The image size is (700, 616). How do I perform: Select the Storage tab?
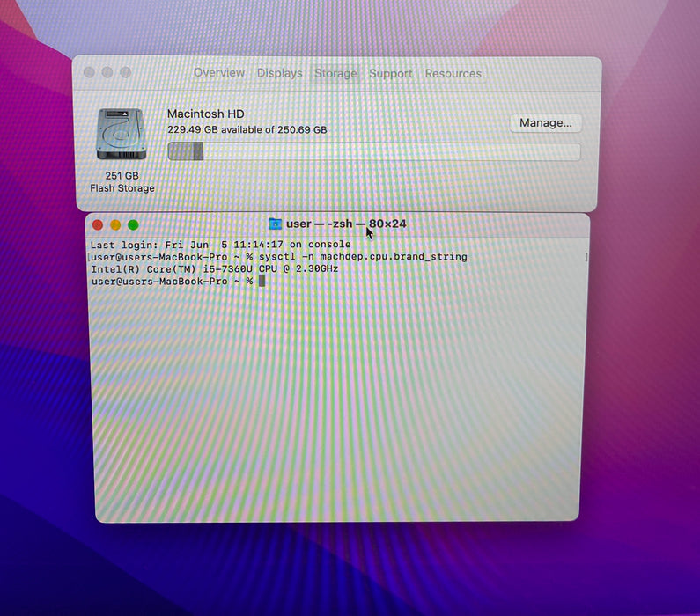335,74
